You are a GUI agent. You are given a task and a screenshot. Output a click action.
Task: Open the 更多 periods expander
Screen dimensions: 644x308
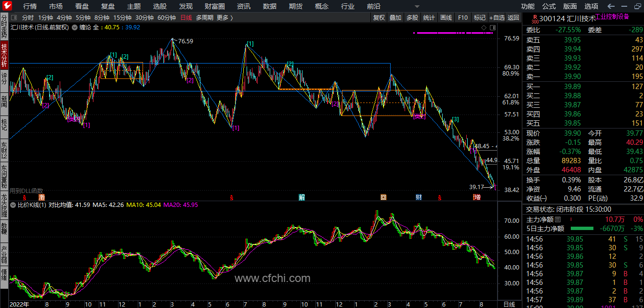(224, 18)
